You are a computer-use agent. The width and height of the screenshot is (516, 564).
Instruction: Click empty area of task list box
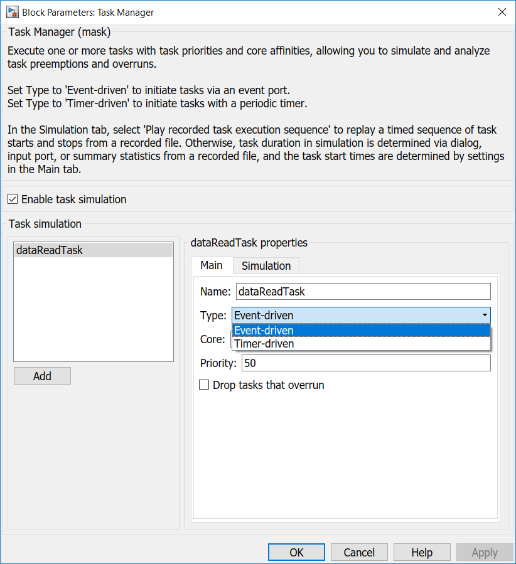pyautogui.click(x=93, y=309)
